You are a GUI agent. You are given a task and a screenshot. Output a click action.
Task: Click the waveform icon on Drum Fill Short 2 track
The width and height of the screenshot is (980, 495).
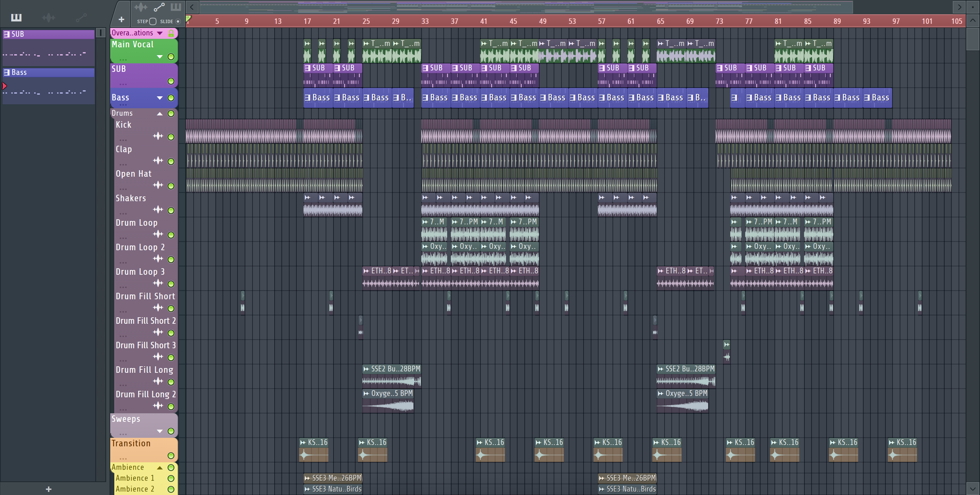pos(158,332)
